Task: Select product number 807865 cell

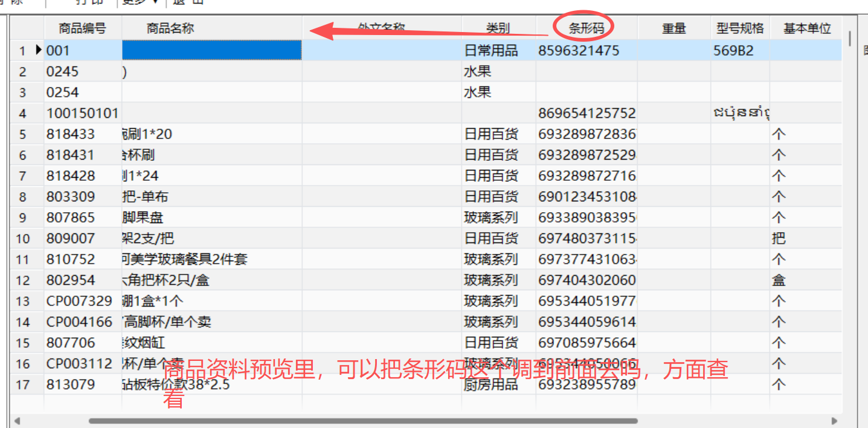Action: [83, 217]
